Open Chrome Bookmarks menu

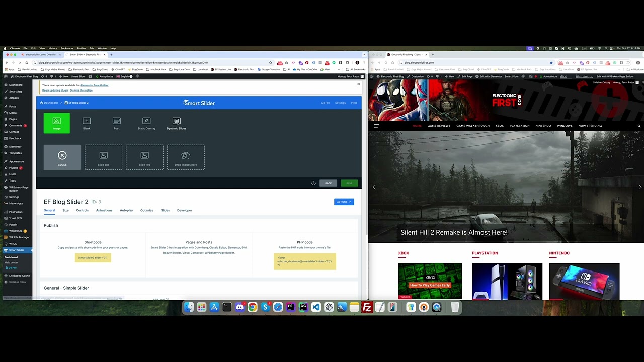pyautogui.click(x=67, y=48)
